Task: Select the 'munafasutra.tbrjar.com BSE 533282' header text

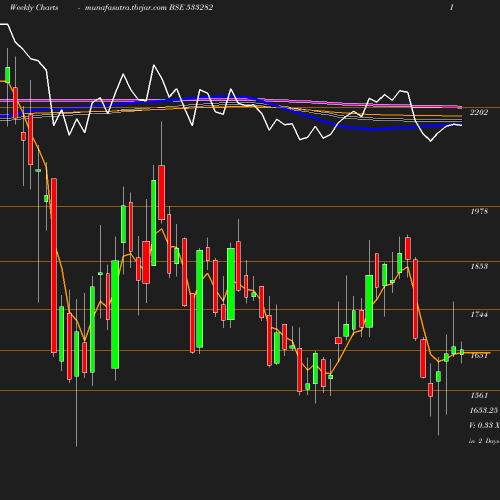Action: (x=149, y=8)
